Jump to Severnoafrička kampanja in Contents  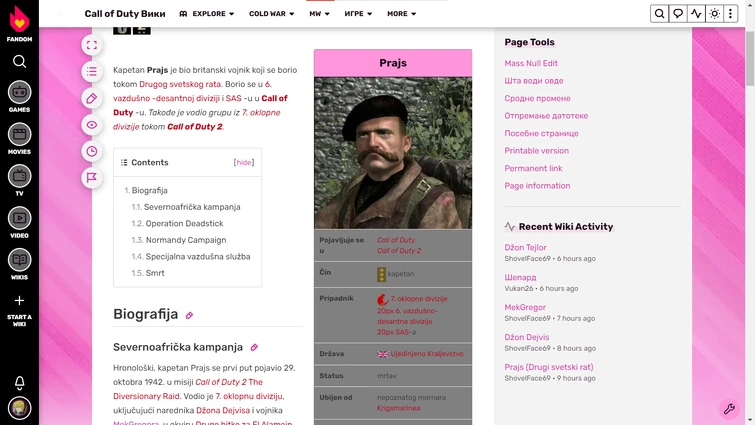tap(192, 207)
